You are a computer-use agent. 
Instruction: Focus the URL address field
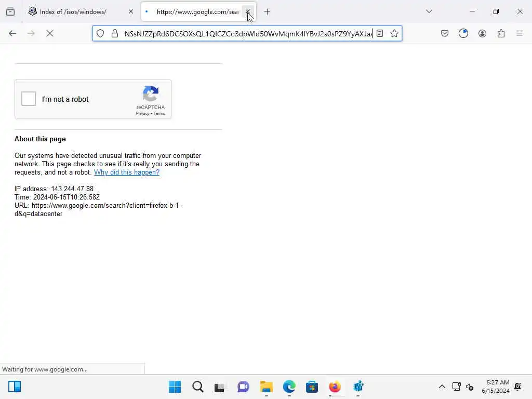coord(248,34)
